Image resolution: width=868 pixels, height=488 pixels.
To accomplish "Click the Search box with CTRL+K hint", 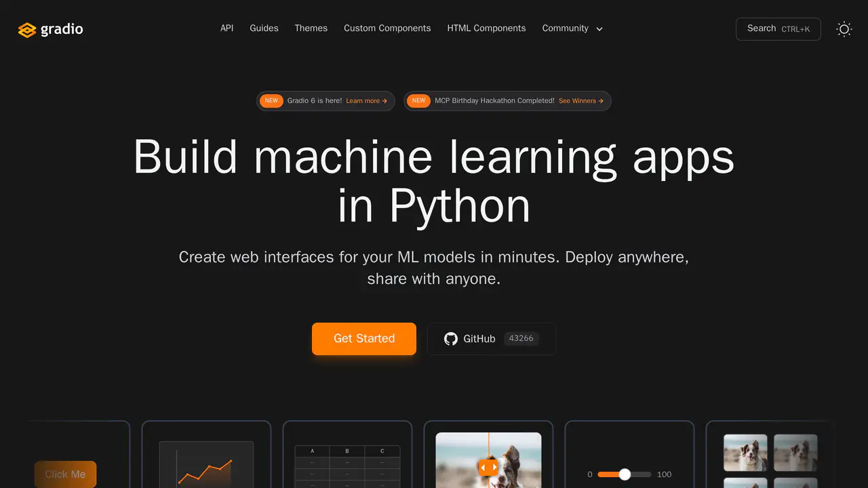I will click(x=778, y=29).
